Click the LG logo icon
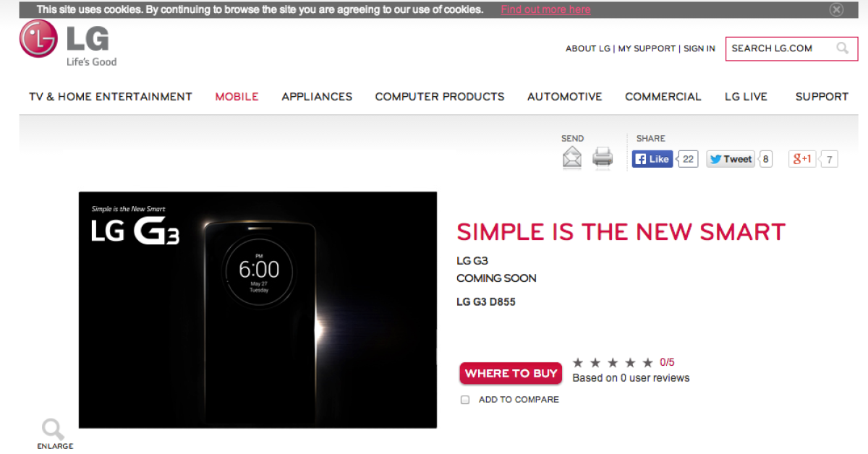 coord(38,38)
